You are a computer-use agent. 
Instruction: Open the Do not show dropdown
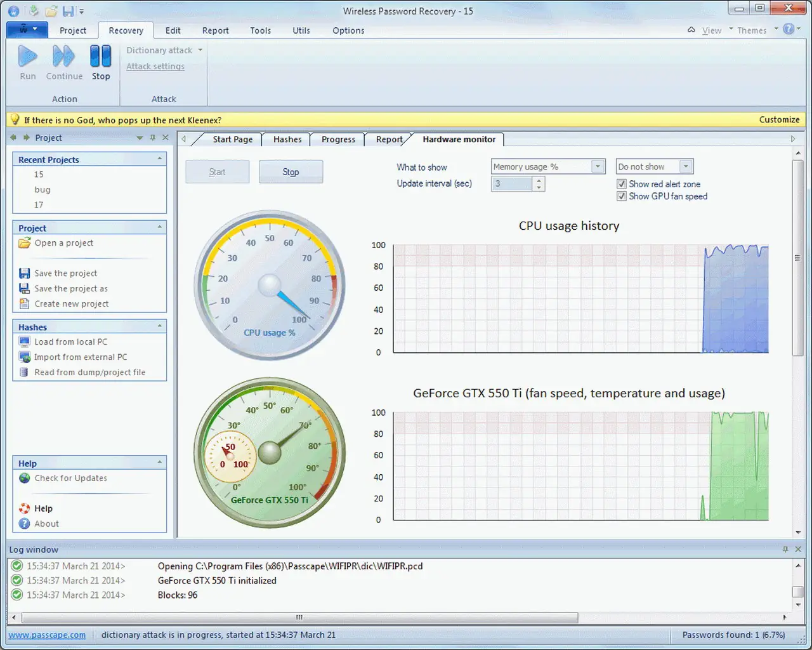(x=685, y=166)
